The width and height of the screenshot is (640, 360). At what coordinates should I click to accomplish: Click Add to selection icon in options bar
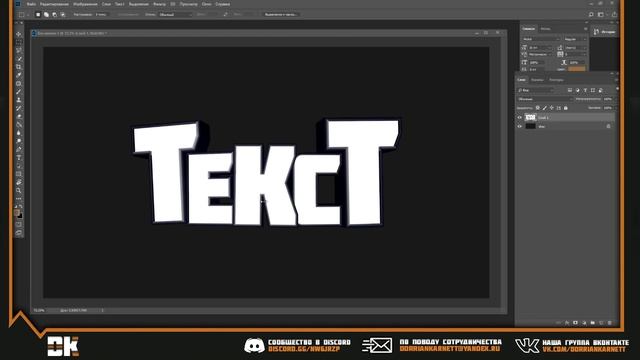[46, 14]
